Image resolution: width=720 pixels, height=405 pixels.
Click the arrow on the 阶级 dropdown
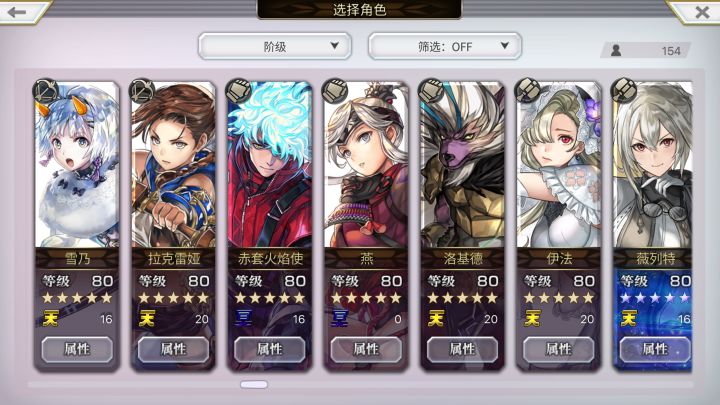(x=334, y=46)
